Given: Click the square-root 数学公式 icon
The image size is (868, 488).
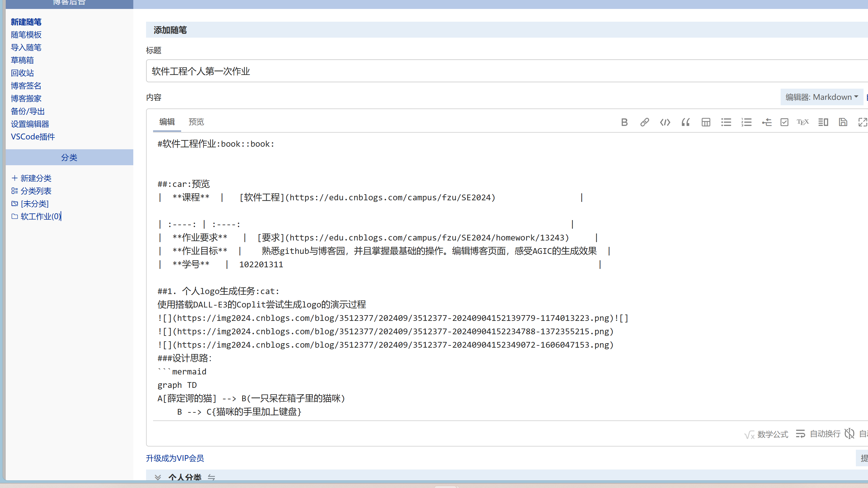Looking at the screenshot, I should click(749, 434).
